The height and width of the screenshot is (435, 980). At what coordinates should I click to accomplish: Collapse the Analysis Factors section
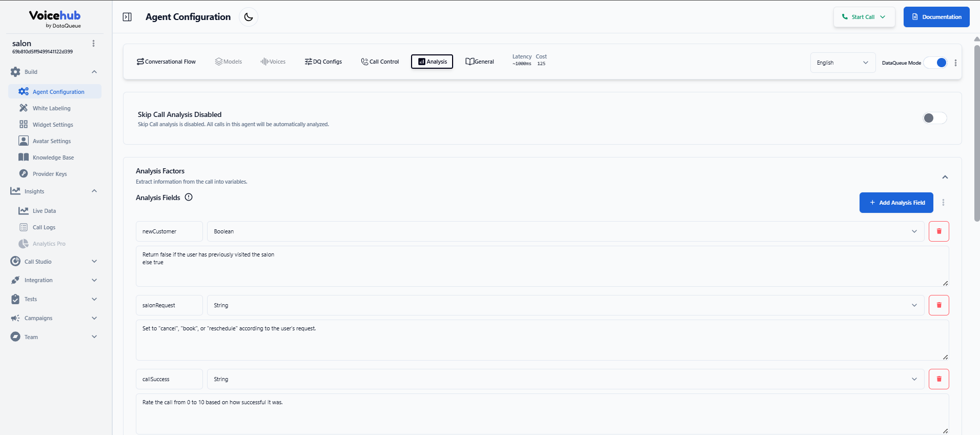(945, 177)
